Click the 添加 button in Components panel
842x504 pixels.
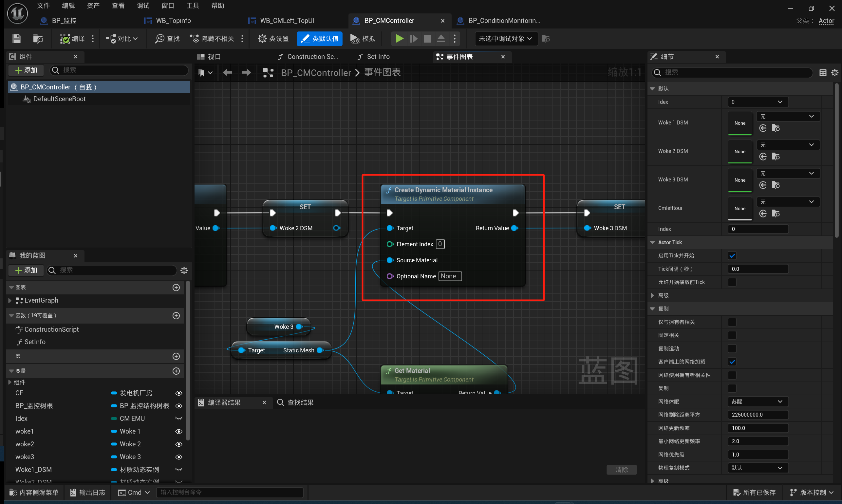27,70
